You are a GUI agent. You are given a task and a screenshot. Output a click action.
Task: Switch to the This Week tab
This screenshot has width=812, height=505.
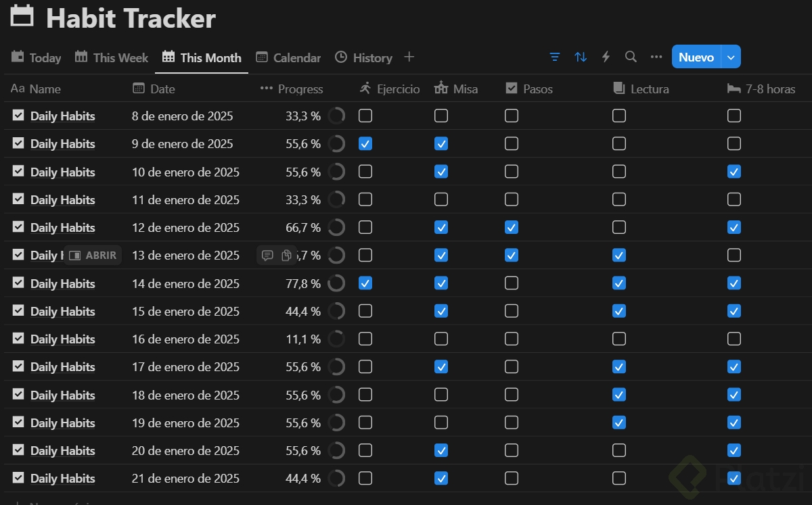click(x=112, y=57)
